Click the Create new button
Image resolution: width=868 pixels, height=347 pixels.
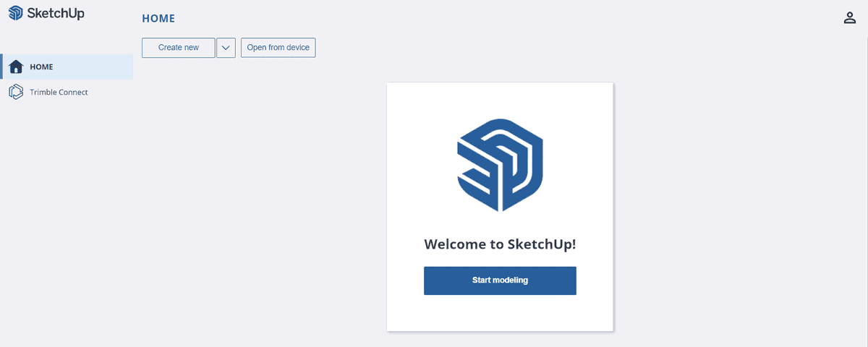[x=179, y=48]
